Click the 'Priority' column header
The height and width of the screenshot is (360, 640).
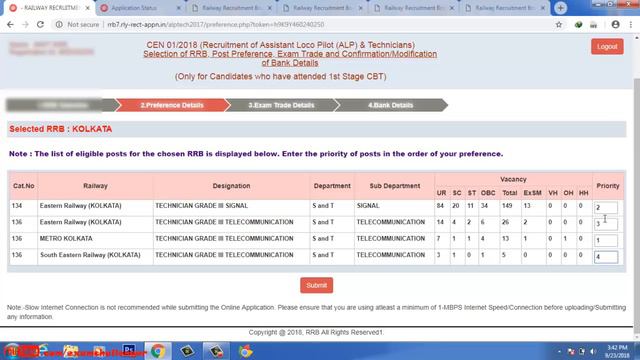(608, 186)
